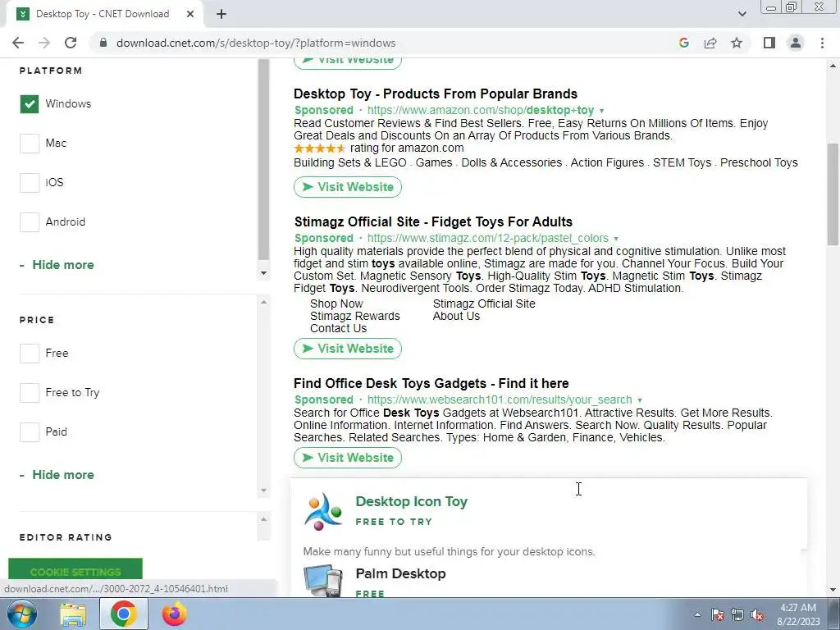The image size is (840, 630).
Task: Show hidden system tray icons
Action: click(697, 614)
